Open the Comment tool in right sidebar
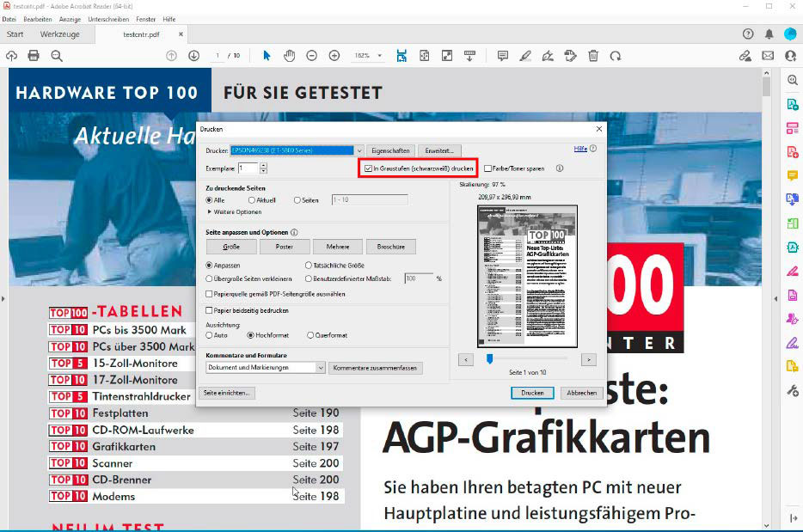The width and height of the screenshot is (803, 532). point(792,175)
